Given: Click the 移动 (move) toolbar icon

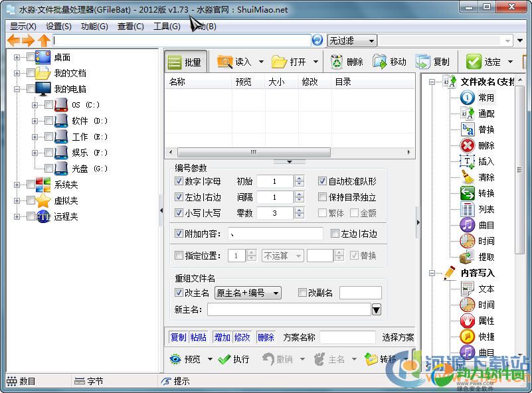Looking at the screenshot, I should click(x=381, y=62).
